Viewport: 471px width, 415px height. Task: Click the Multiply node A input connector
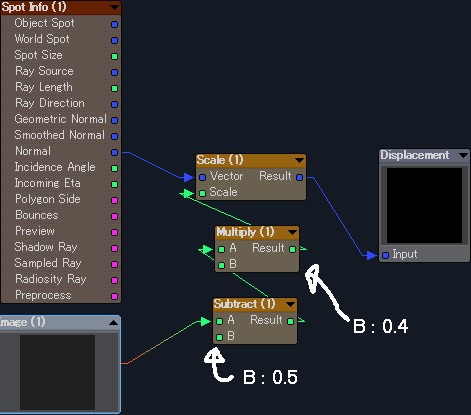click(x=221, y=249)
